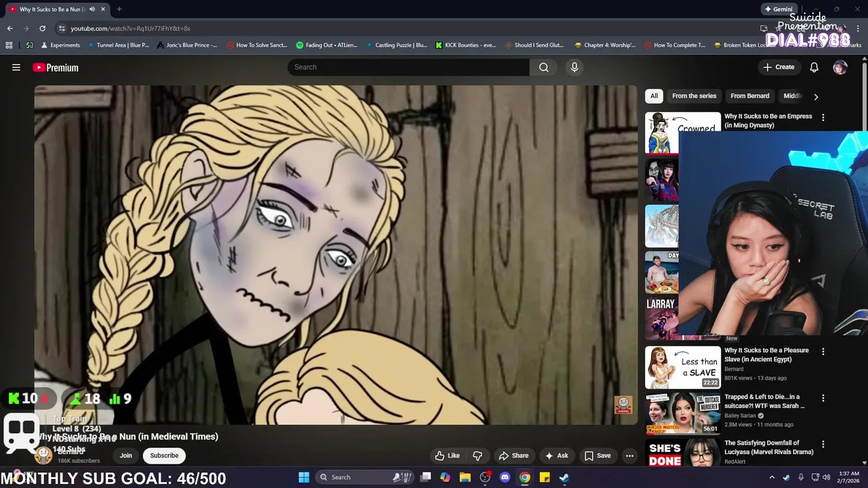Click the taskbar Search box
This screenshot has height=488, width=868.
point(363,477)
